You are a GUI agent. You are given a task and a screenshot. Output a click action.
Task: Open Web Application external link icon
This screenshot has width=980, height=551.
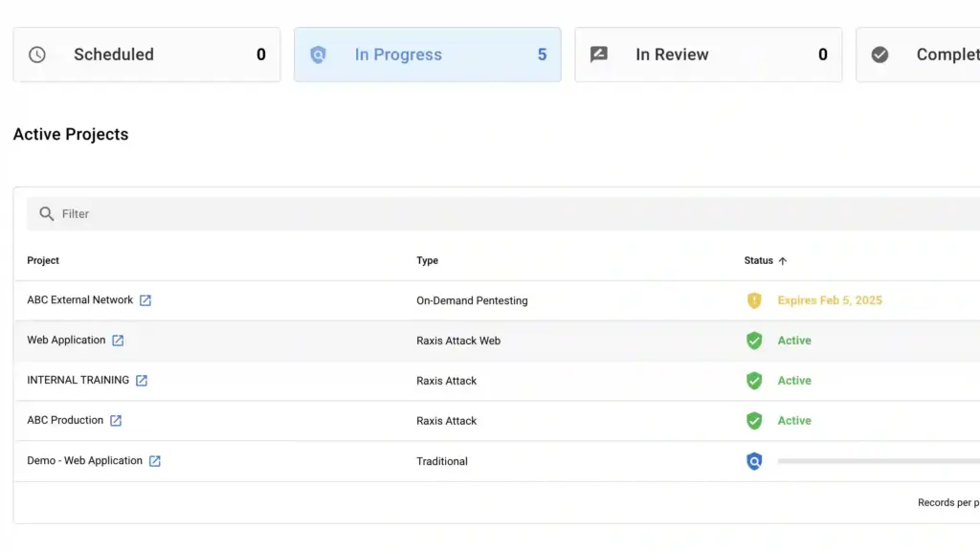click(x=118, y=341)
